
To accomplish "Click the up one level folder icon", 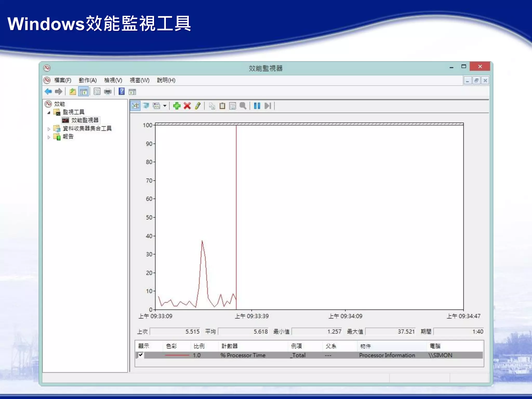I will (73, 91).
